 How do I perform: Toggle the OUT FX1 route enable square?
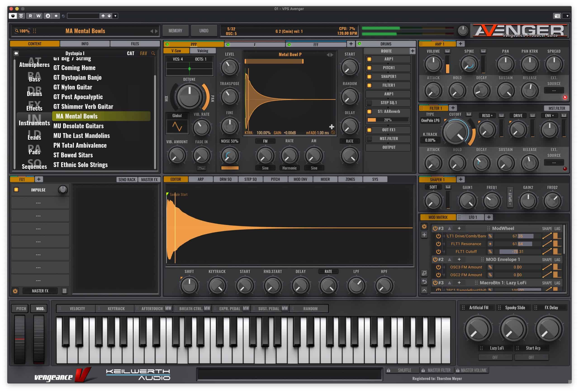(369, 130)
